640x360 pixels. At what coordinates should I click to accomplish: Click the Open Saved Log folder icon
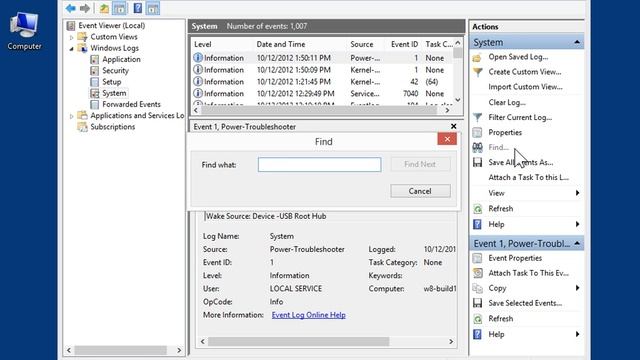click(x=477, y=58)
